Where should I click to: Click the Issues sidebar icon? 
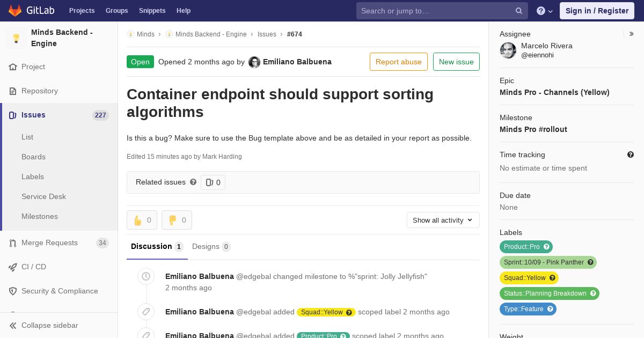pyautogui.click(x=13, y=115)
